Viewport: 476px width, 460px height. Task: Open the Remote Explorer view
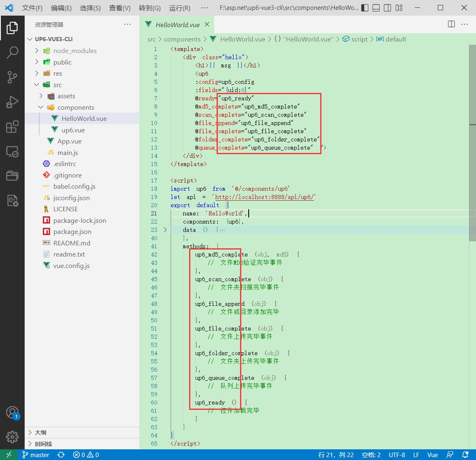(12, 152)
